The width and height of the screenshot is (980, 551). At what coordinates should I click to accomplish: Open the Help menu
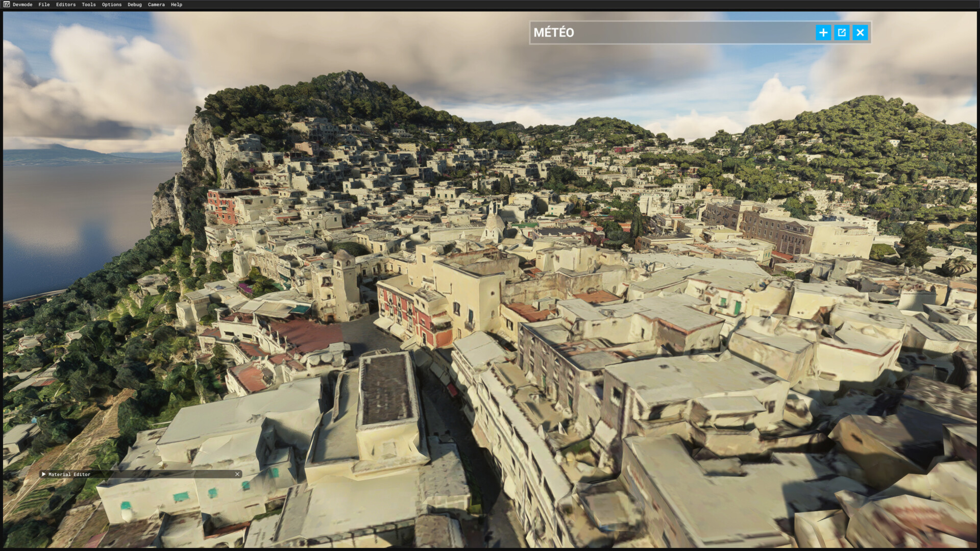176,5
